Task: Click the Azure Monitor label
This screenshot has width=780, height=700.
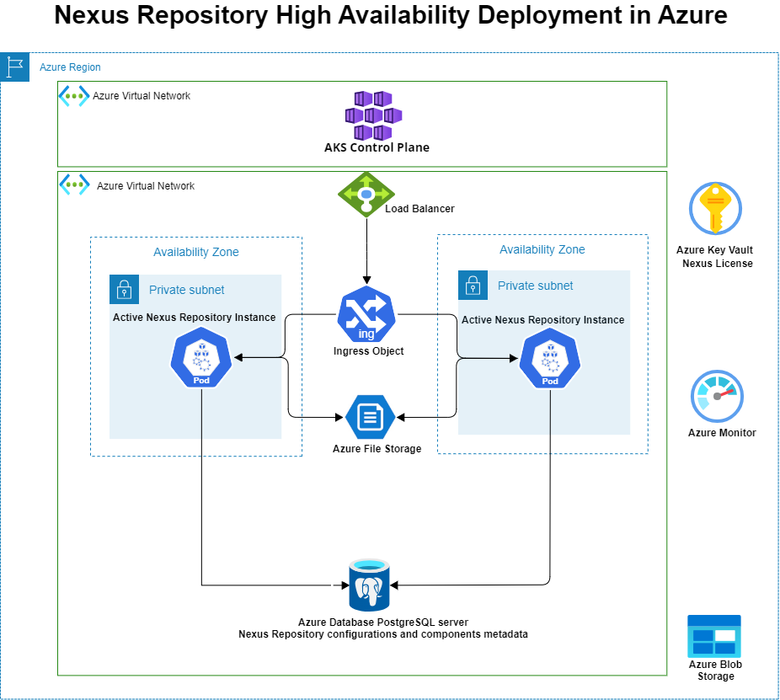Action: tap(722, 433)
